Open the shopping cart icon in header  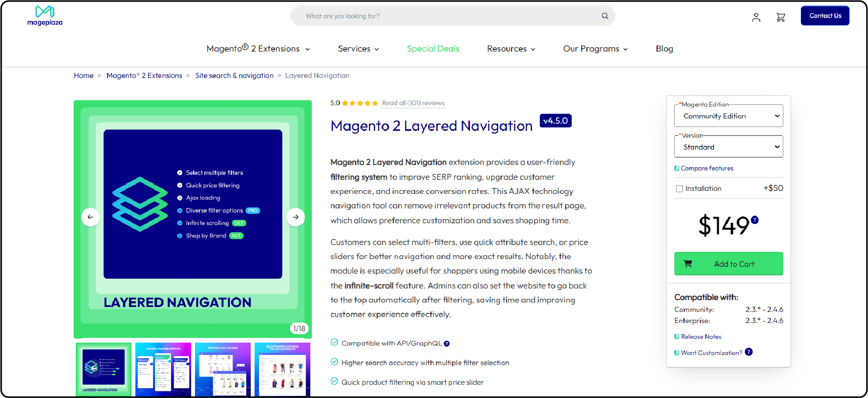pos(781,17)
